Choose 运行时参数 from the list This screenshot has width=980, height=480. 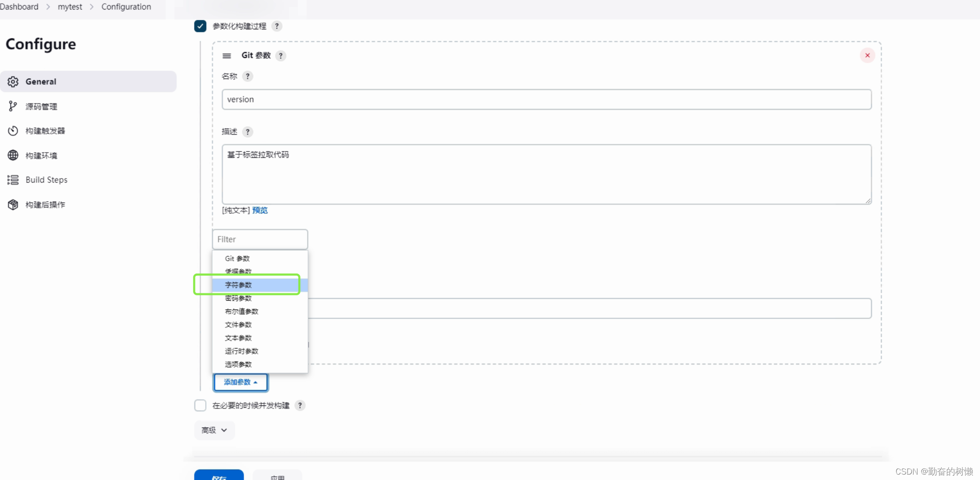click(260, 351)
